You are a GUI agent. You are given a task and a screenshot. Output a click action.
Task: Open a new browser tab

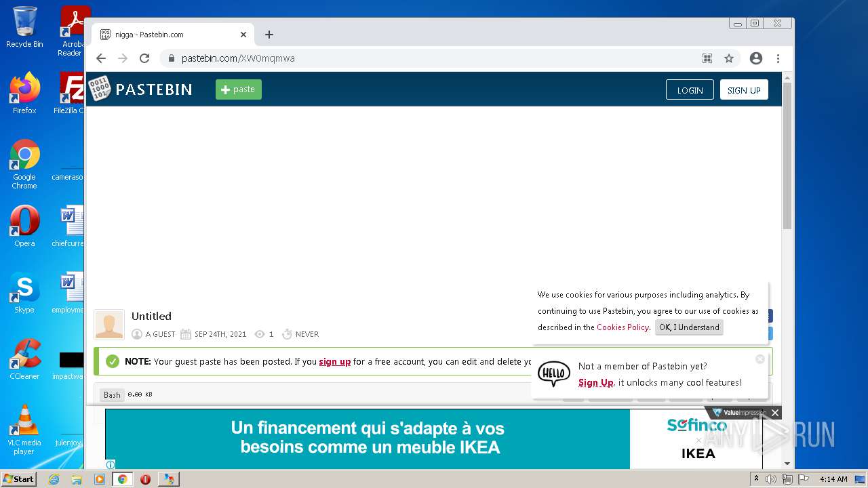click(269, 35)
